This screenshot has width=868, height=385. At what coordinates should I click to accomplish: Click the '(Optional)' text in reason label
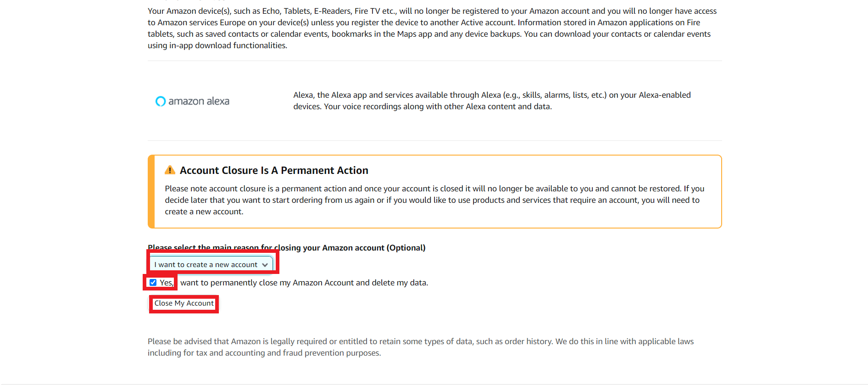(x=406, y=248)
